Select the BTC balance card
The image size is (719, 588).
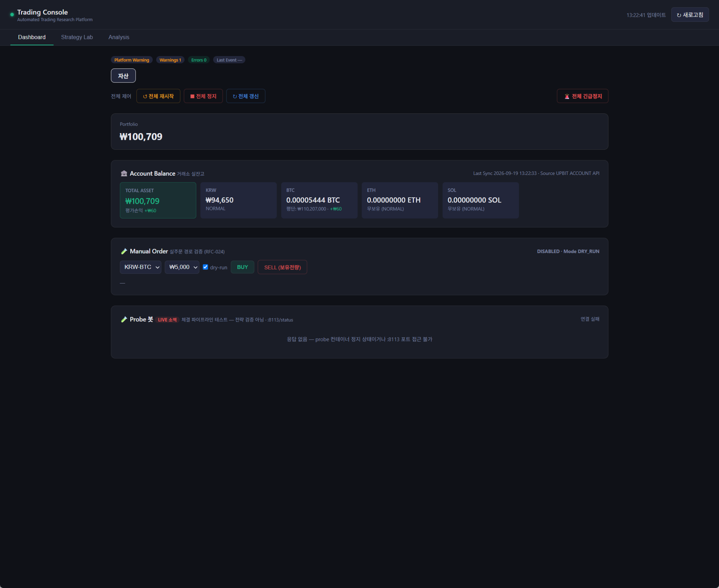[320, 200]
